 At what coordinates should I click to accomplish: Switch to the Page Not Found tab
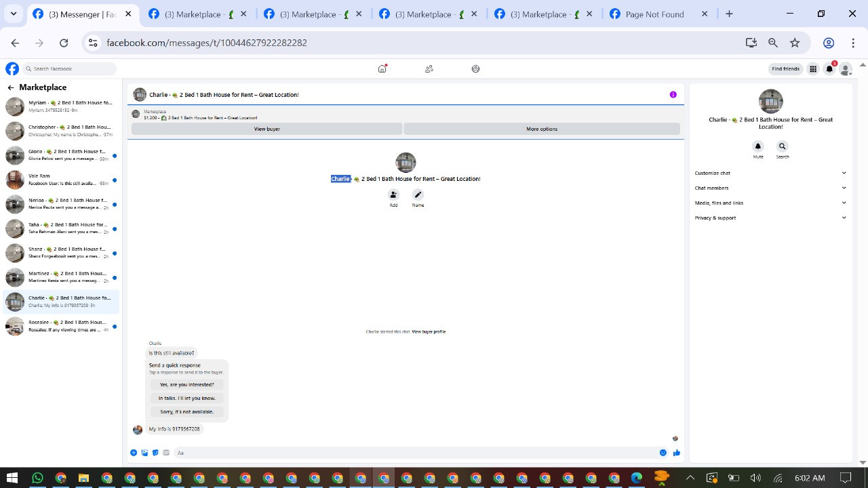pos(658,14)
